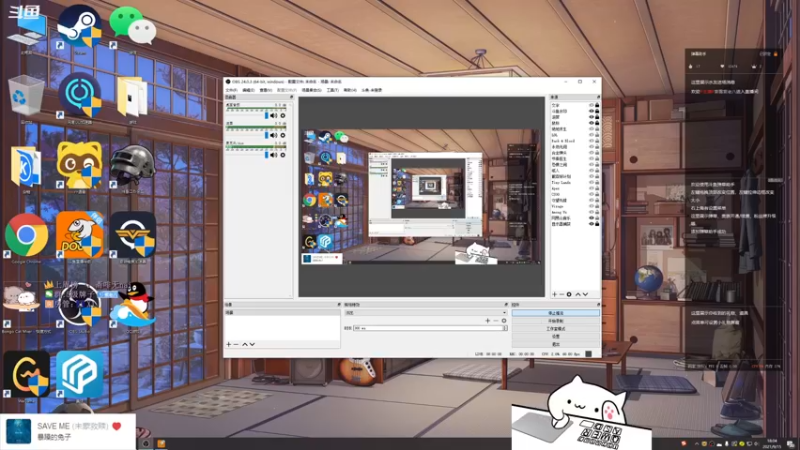
Task: Add a new scene with the plus icon
Action: tap(229, 344)
